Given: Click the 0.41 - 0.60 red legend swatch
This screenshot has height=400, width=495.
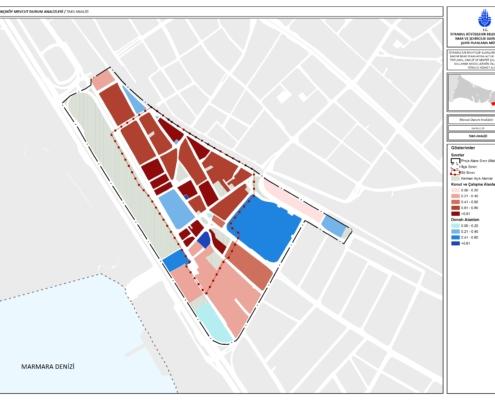Looking at the screenshot, I should point(455,202).
